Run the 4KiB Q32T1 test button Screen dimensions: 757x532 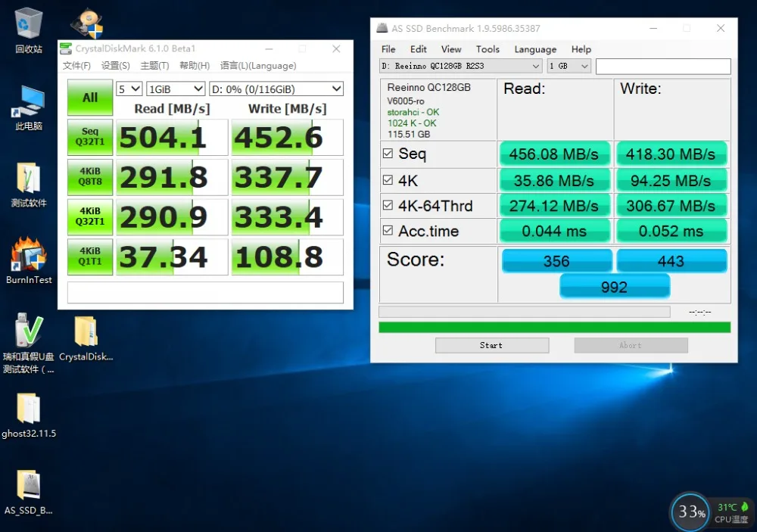90,216
